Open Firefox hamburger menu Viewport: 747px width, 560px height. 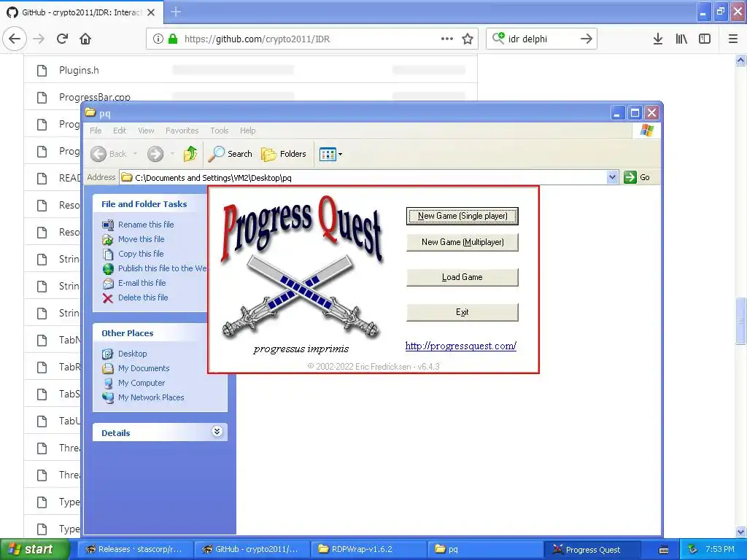pos(733,39)
